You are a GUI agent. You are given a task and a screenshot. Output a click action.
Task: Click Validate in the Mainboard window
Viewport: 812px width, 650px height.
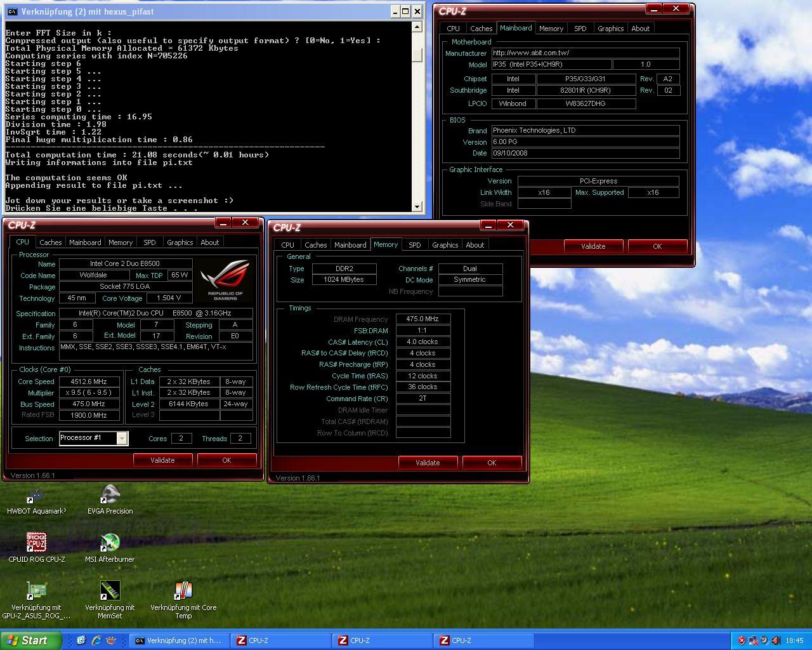pos(594,246)
